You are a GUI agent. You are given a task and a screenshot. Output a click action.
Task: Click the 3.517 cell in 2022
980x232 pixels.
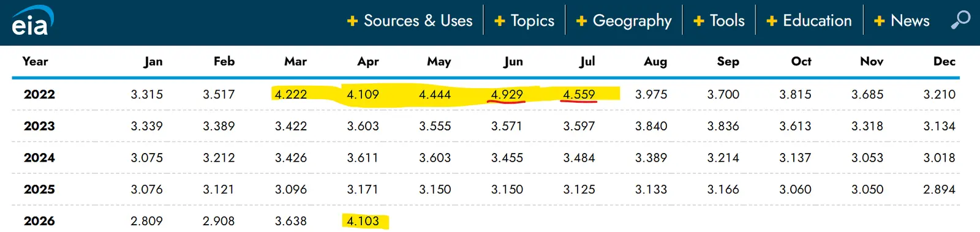219,94
